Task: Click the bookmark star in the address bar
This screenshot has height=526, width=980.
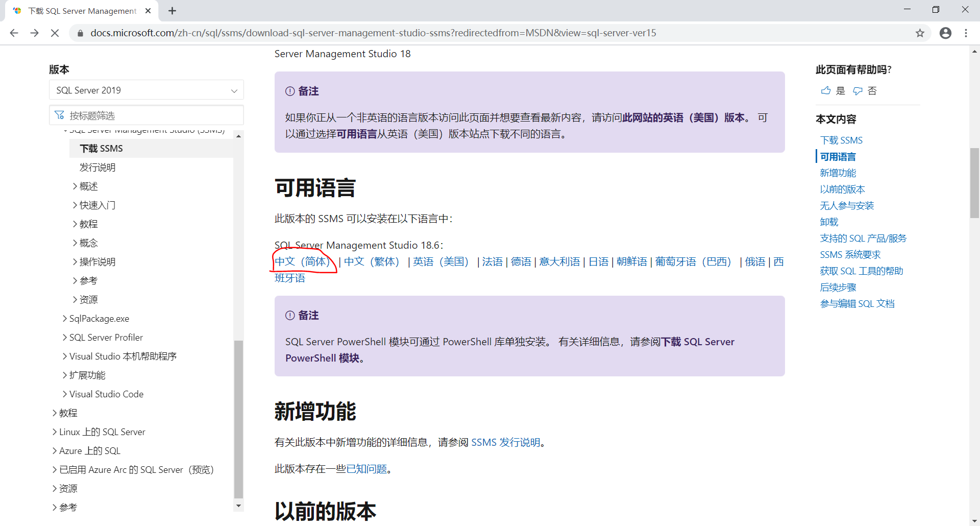Action: (x=920, y=33)
